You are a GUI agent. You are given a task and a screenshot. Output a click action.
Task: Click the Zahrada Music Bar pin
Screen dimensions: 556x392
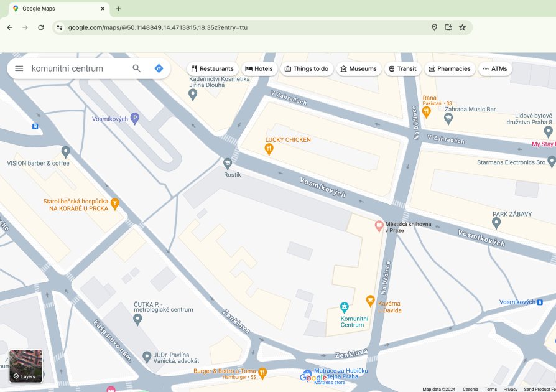(448, 119)
